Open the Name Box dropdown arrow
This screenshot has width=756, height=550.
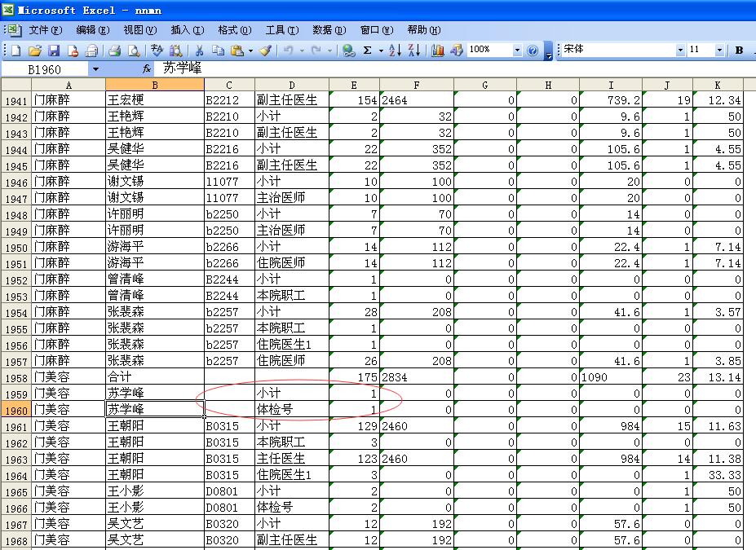95,69
